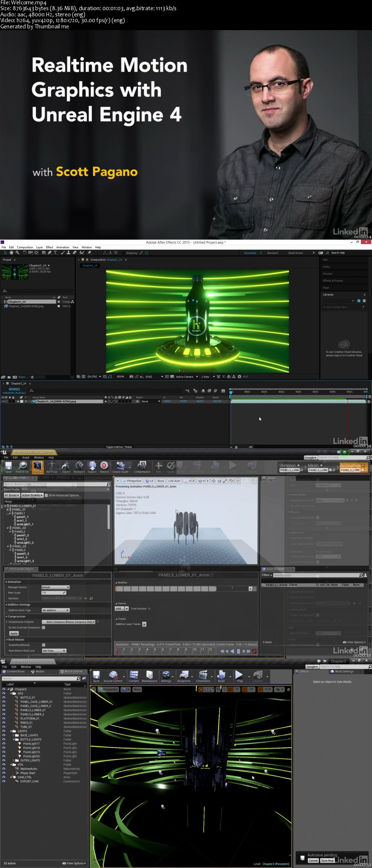
Task: Open Create Asset in animation toolbar
Action: click(120, 467)
